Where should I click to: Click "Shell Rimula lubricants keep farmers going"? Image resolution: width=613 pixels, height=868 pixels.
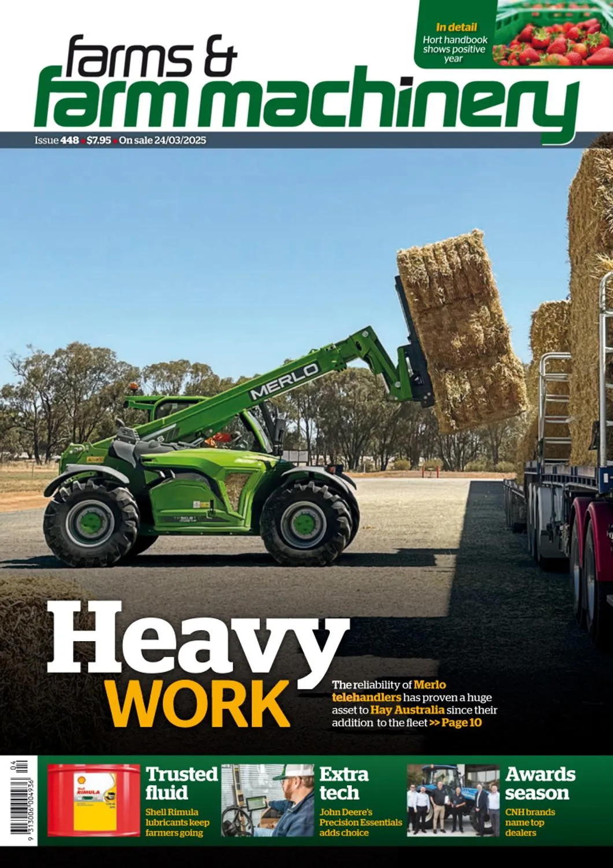178,822
